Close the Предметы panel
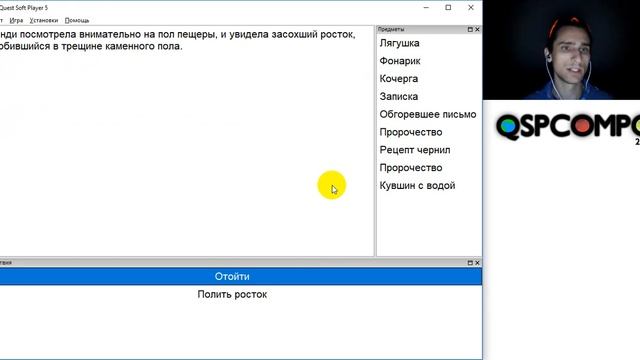 pyautogui.click(x=477, y=29)
